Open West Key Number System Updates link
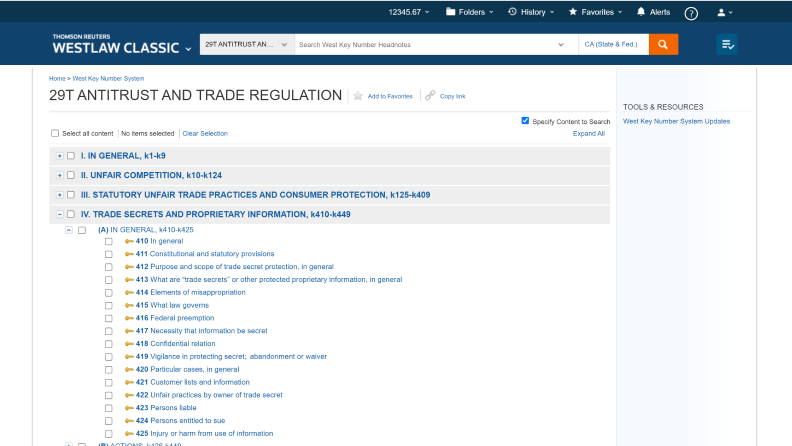 [x=676, y=121]
